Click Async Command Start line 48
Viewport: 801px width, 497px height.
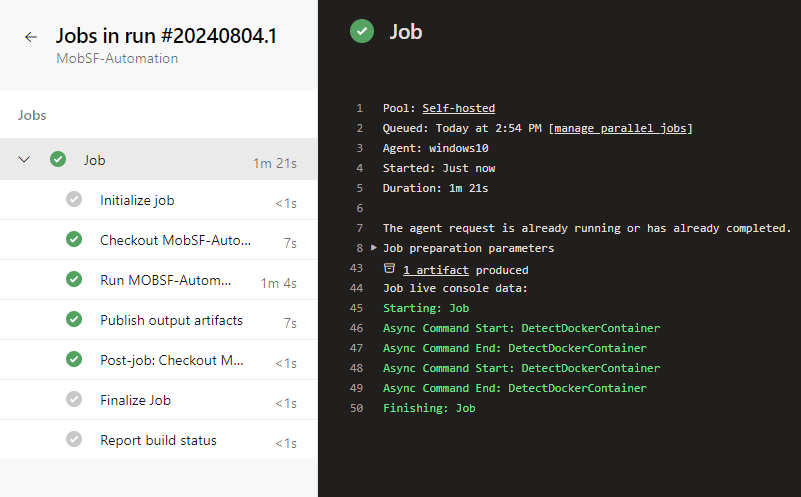click(522, 368)
